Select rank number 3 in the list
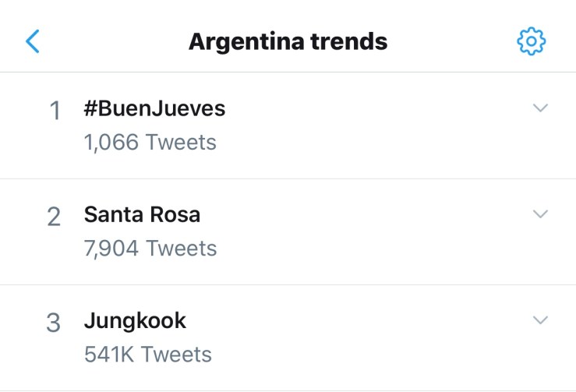 pyautogui.click(x=54, y=323)
